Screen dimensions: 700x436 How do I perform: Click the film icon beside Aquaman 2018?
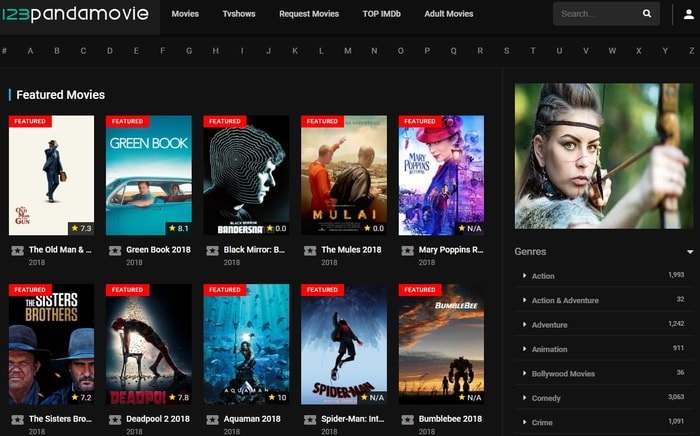212,419
